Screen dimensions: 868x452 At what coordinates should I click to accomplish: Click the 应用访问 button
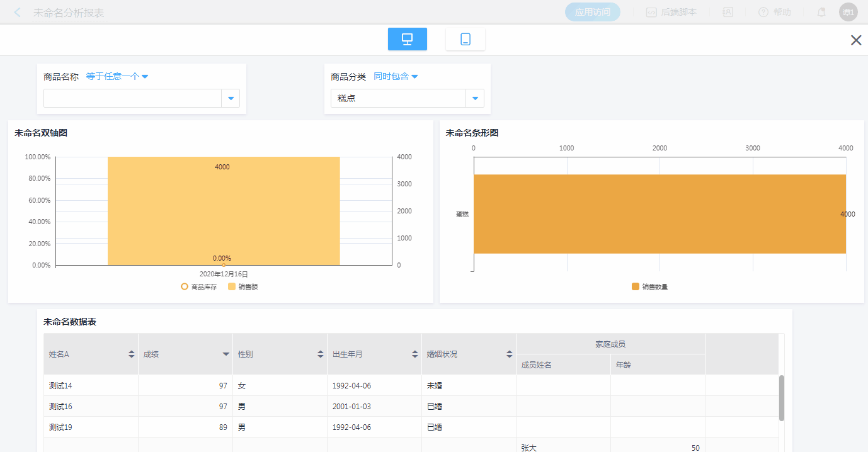[x=592, y=12]
